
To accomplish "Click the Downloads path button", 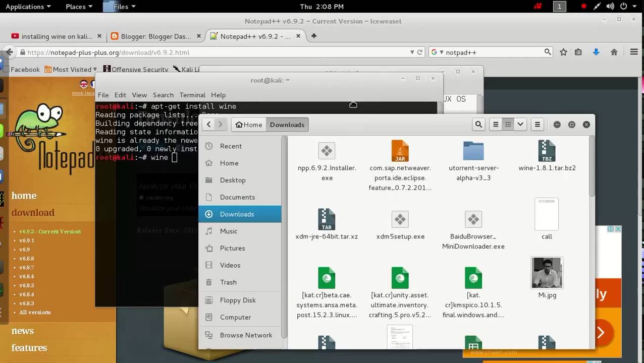I will click(x=287, y=125).
